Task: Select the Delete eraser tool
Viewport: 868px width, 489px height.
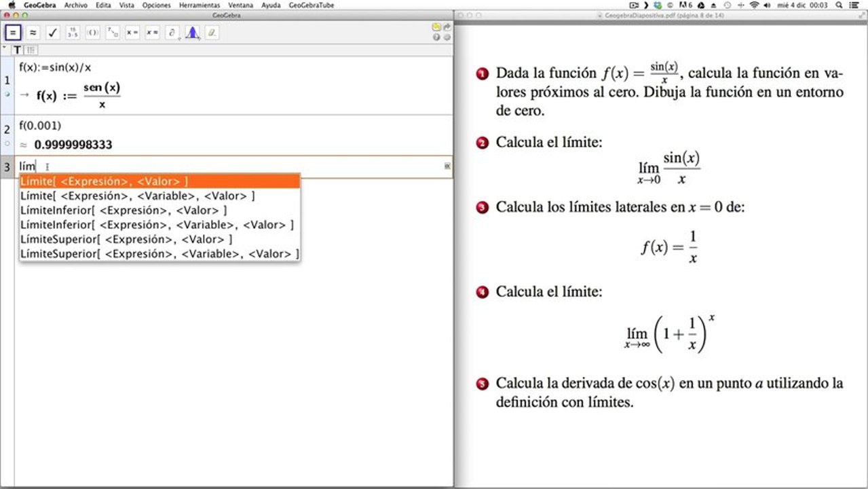Action: [212, 32]
